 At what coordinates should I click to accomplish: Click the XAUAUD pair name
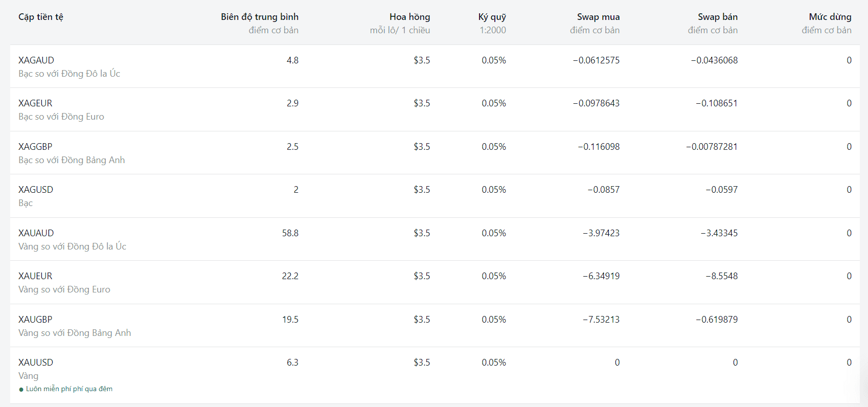pos(36,233)
